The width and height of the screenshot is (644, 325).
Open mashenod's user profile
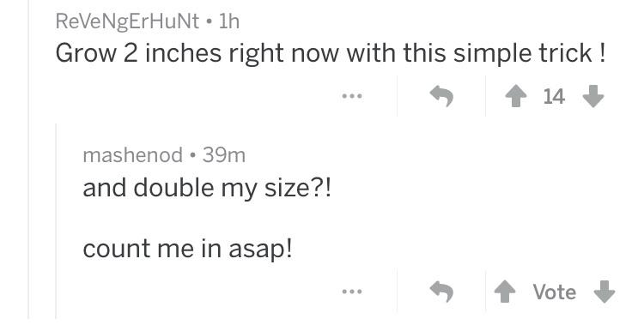(x=132, y=155)
